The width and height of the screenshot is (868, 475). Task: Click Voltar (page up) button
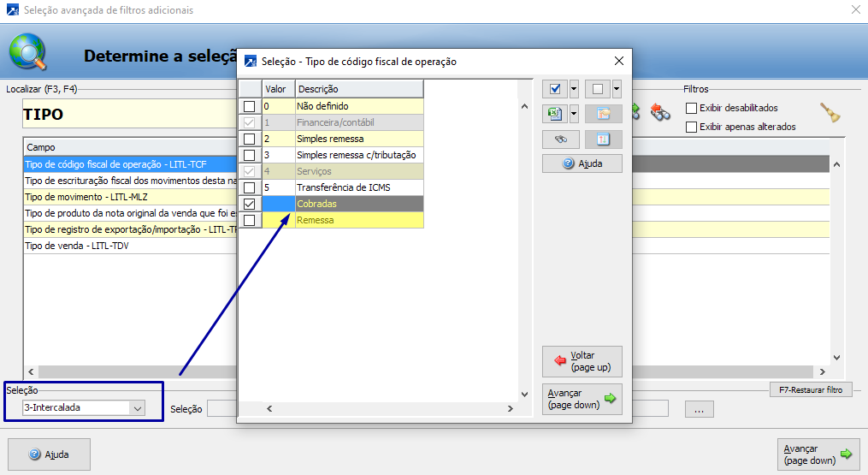582,361
